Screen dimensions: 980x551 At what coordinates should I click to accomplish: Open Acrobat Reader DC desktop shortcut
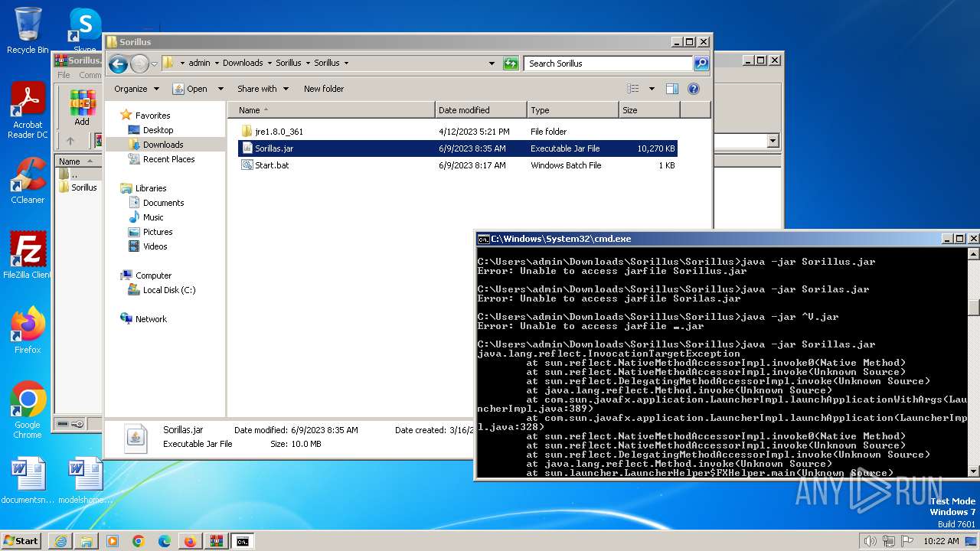coord(28,110)
